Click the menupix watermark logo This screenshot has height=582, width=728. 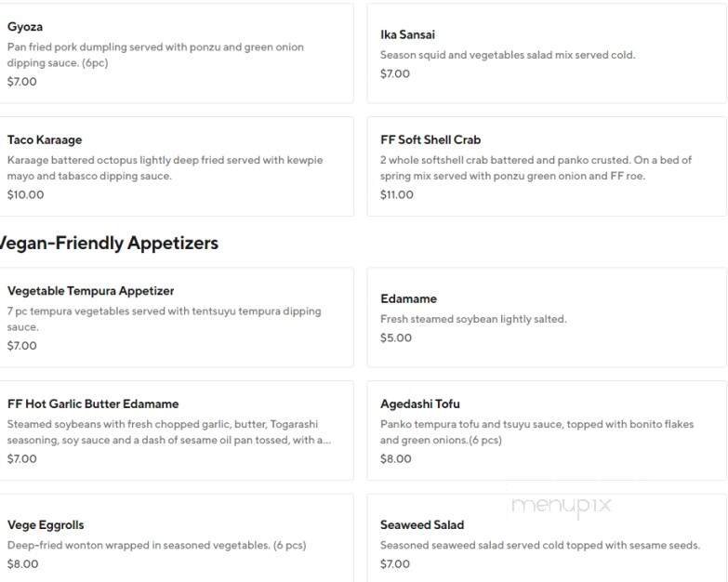[x=561, y=506]
